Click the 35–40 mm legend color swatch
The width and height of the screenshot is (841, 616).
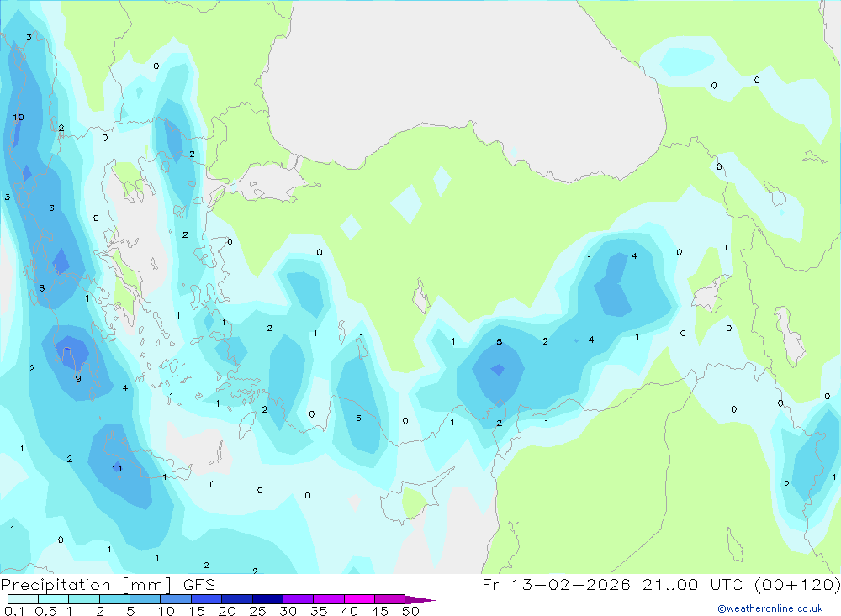[329, 599]
